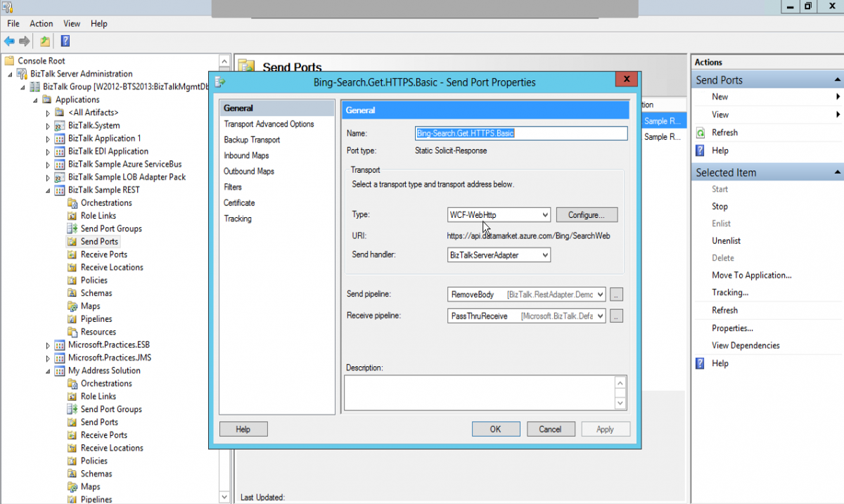
Task: Click the Policies icon under BizTalk Sample REST
Action: [73, 280]
